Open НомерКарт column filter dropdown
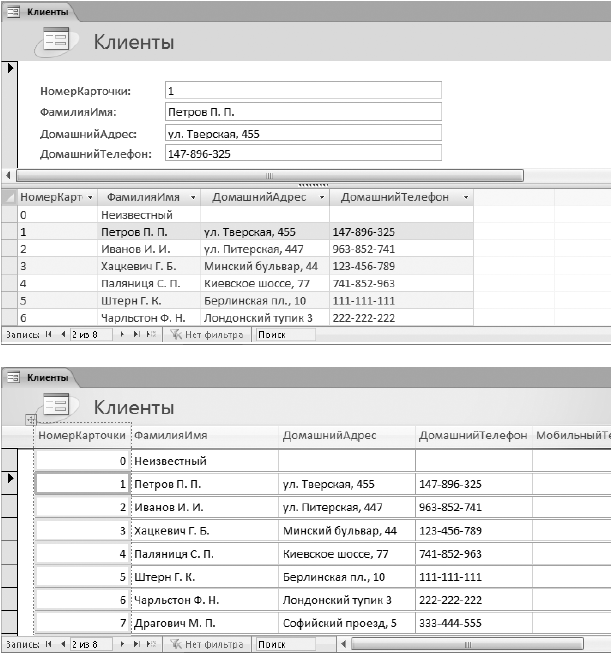This screenshot has width=611, height=654. 91,198
